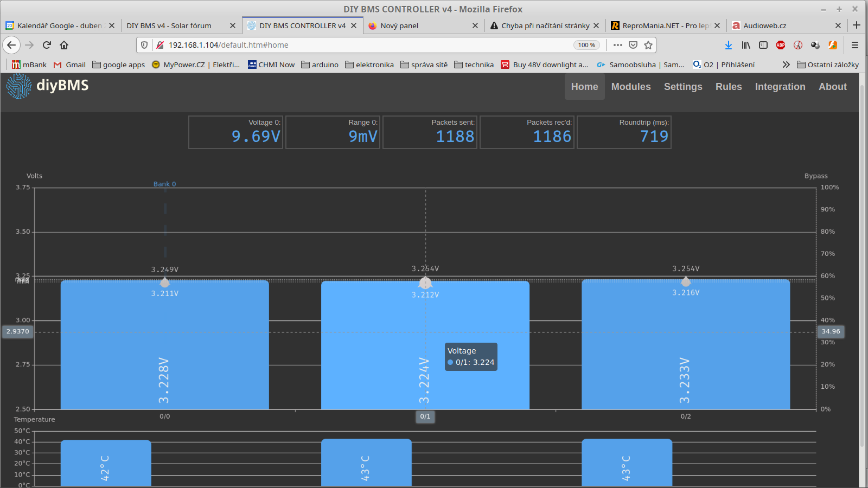The image size is (868, 488).
Task: Click the cell 0/0 voltage bar
Action: tap(165, 345)
